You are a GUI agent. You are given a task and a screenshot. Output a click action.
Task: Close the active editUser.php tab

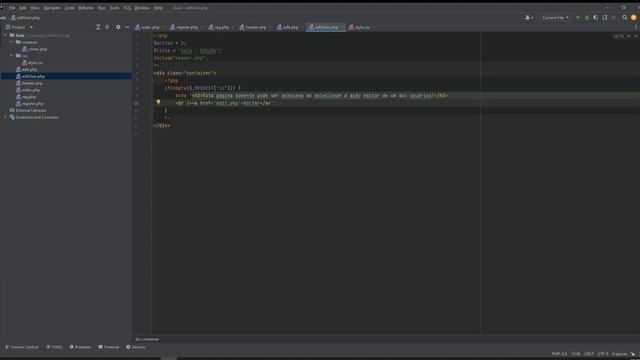click(342, 27)
